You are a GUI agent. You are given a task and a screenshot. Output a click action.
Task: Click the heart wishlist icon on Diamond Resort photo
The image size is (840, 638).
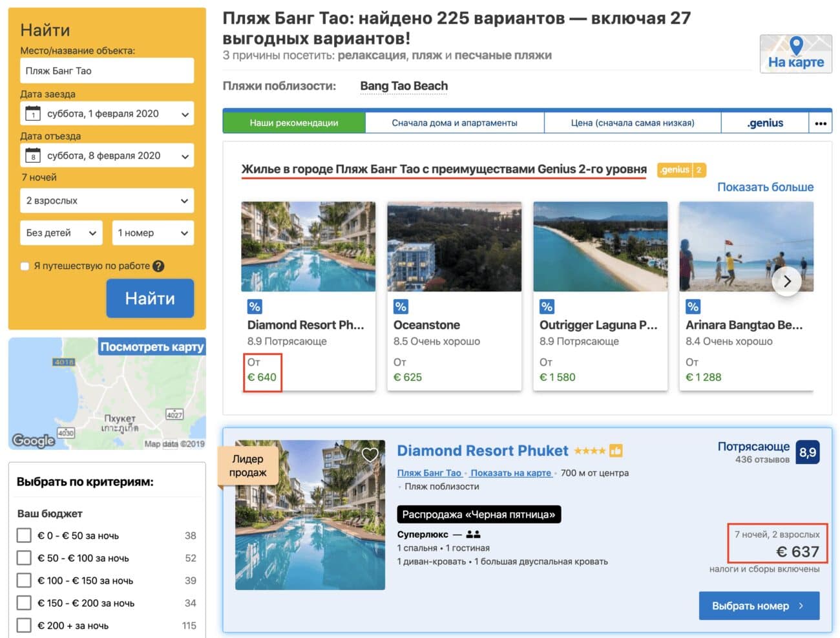click(x=370, y=454)
